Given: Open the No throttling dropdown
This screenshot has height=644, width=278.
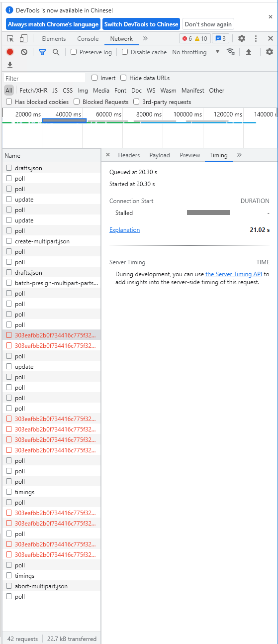Looking at the screenshot, I should [x=196, y=52].
